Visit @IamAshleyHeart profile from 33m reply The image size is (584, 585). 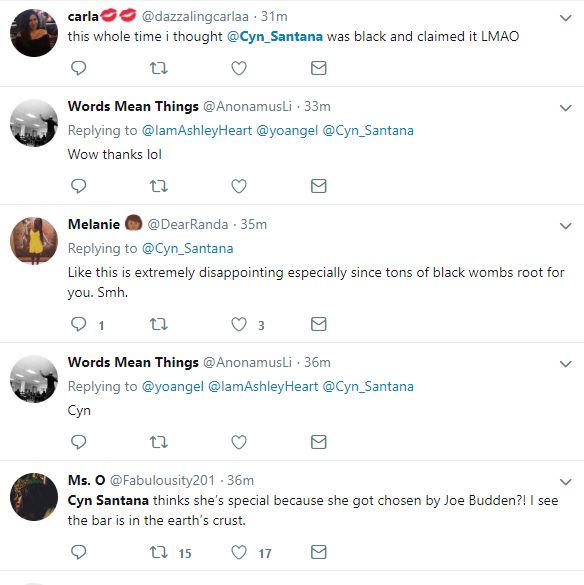pyautogui.click(x=197, y=131)
